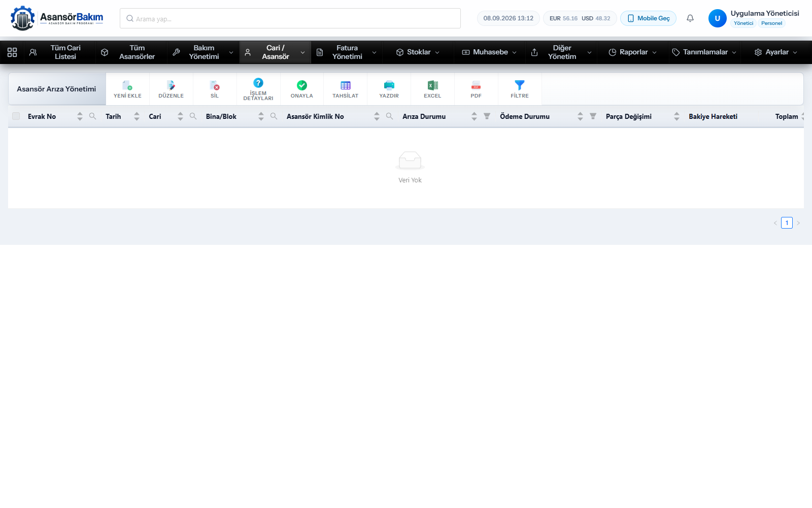Open the dashboard grid icon in navbar
The image size is (812, 508).
pos(12,52)
